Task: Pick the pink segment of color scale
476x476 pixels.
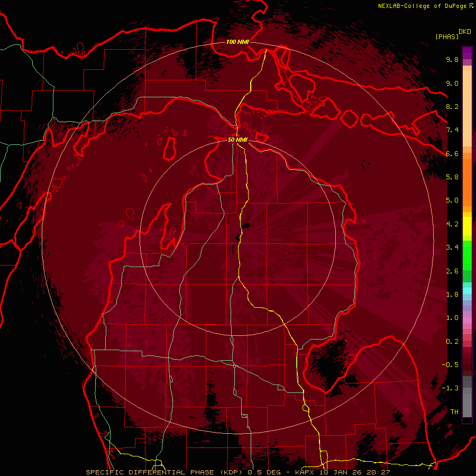Action: [x=467, y=321]
